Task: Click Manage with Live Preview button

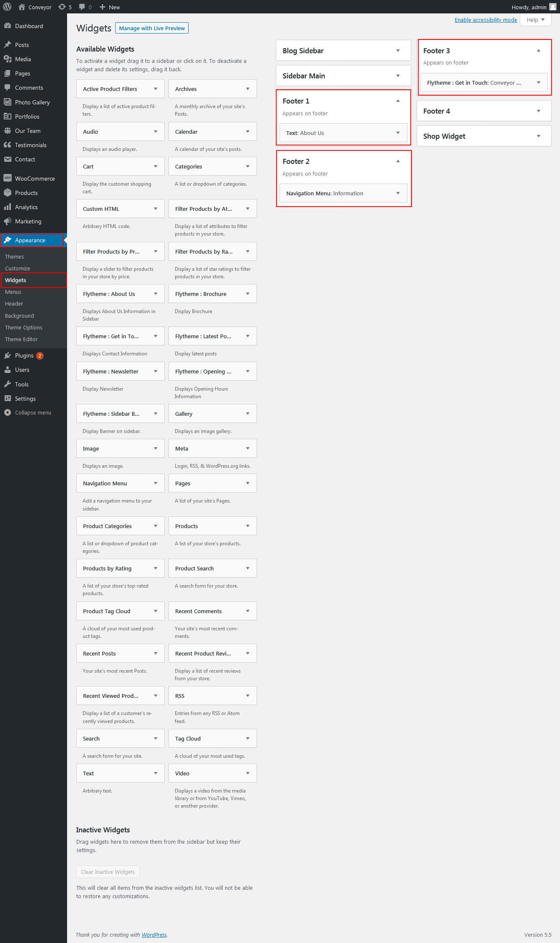Action: pyautogui.click(x=152, y=28)
